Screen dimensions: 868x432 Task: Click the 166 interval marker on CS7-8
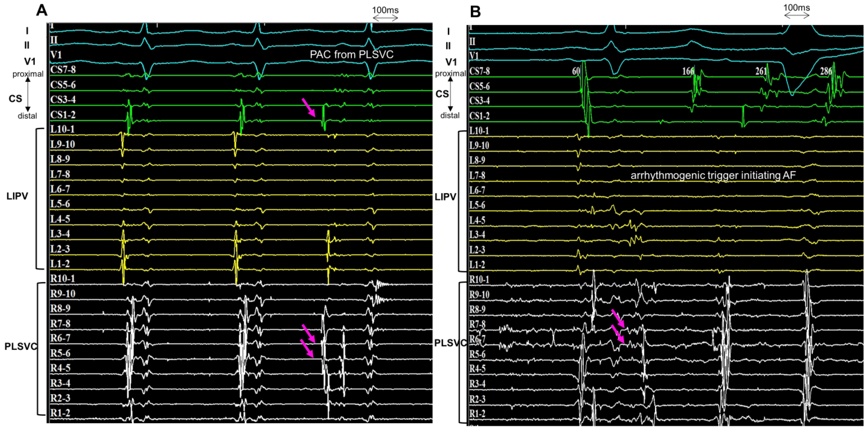(x=688, y=71)
